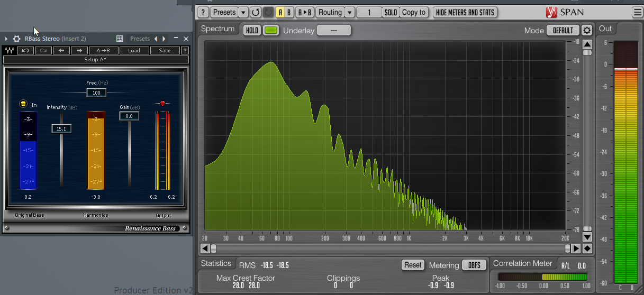Click the diamond zoom reset icon
The image size is (644, 295).
[587, 248]
